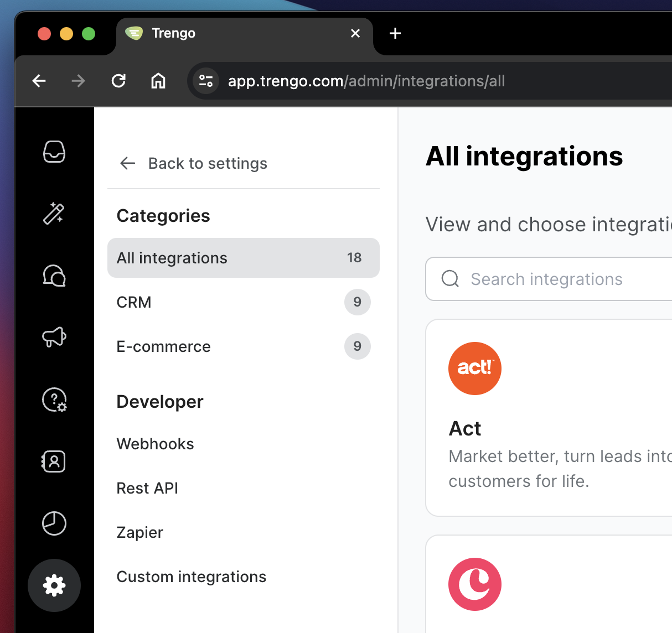Click Back to settings link
This screenshot has width=672, height=633.
(194, 163)
